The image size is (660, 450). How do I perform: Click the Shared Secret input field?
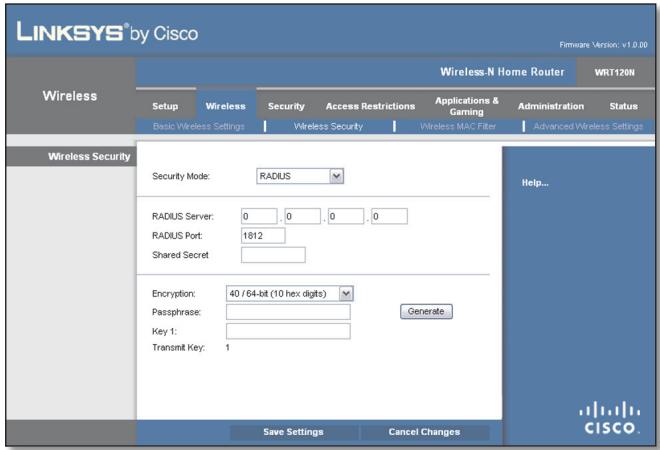(273, 255)
